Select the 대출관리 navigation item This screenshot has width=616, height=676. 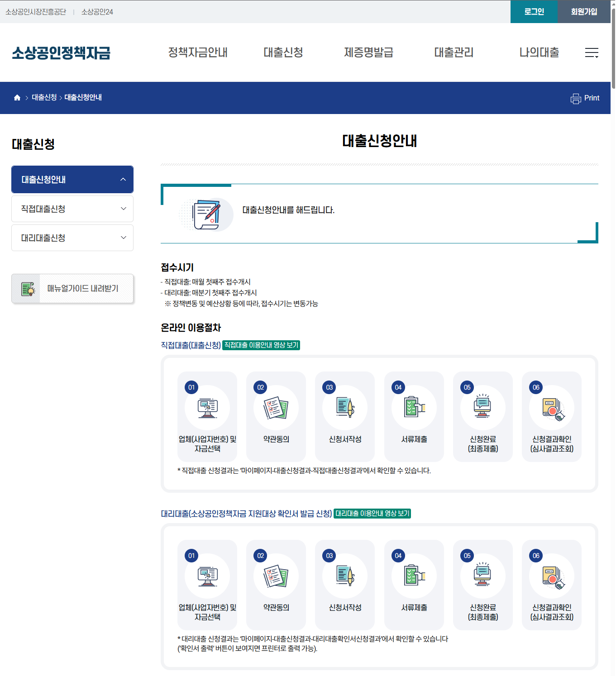454,52
